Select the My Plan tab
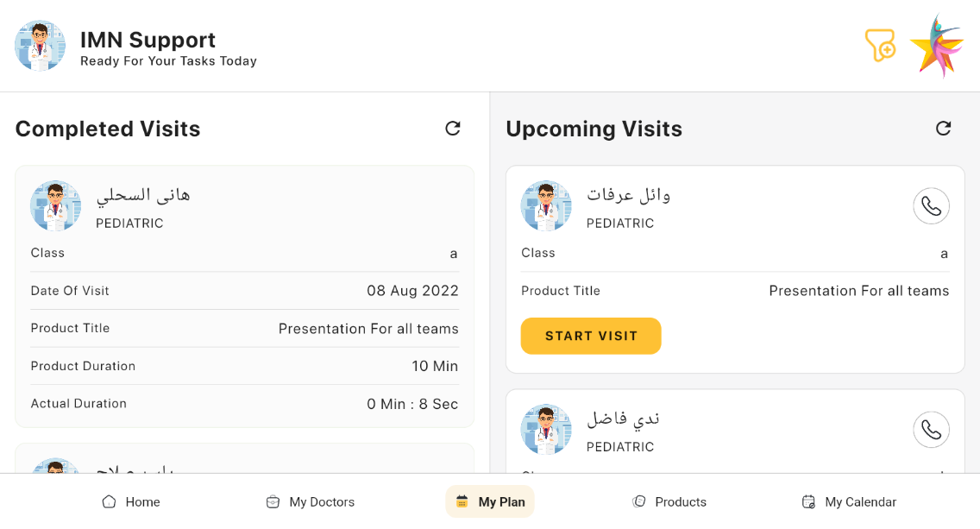980x529 pixels. [x=490, y=501]
